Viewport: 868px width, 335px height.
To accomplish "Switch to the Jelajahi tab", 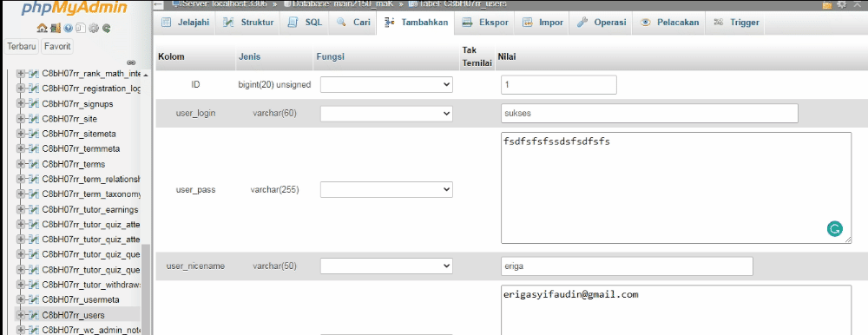I will point(186,23).
